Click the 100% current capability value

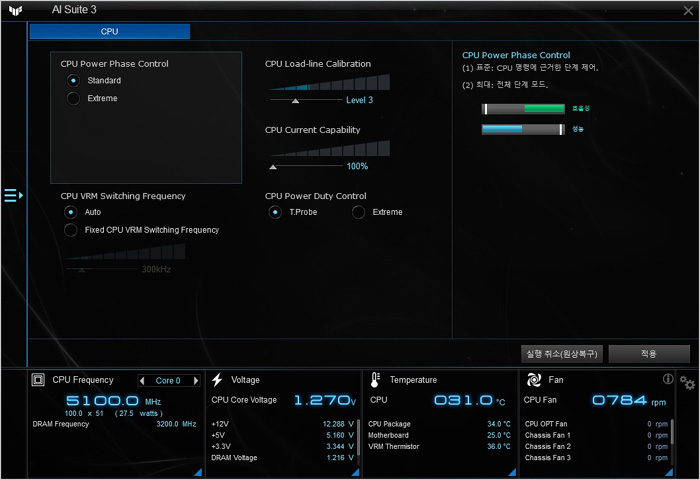tap(357, 166)
